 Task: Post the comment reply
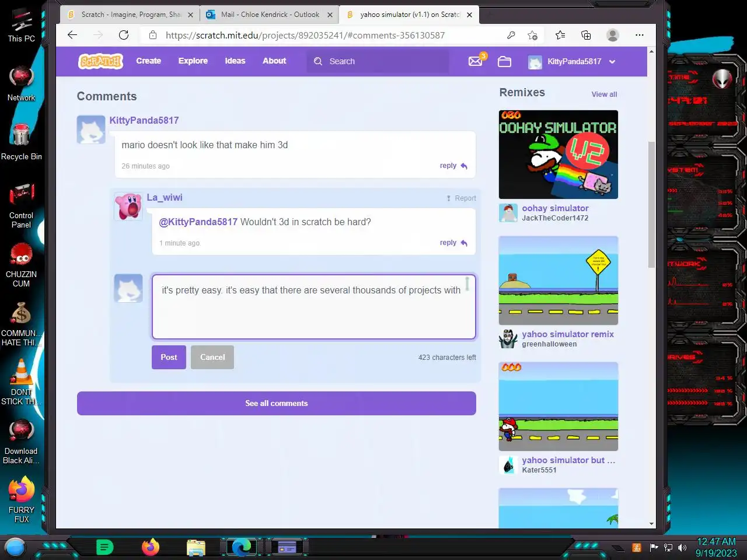(x=169, y=357)
